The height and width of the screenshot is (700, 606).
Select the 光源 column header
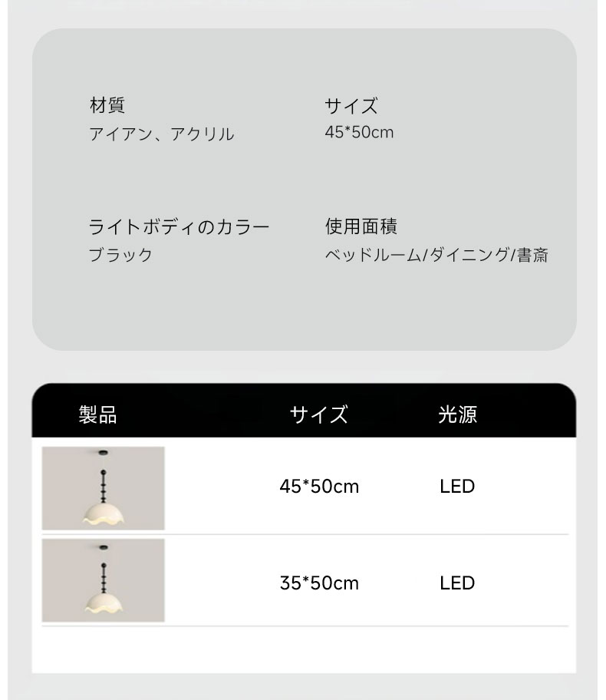click(457, 414)
